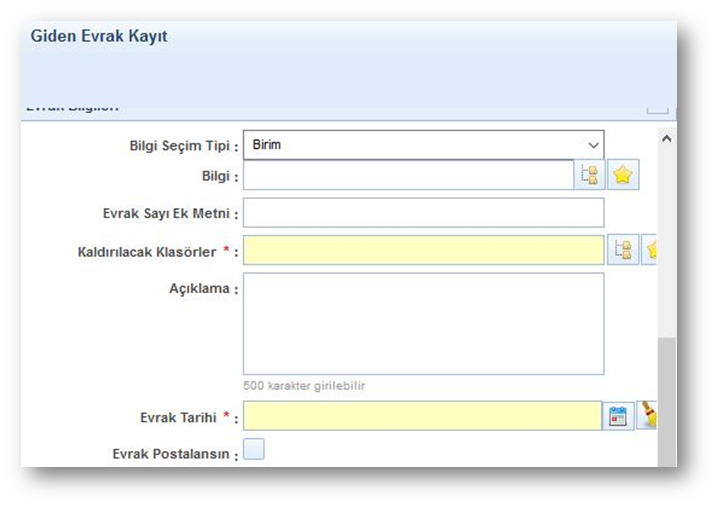Viewport: 719px width, 509px height.
Task: Click the Kaldırılacak Klasörler yellow input
Action: [423, 250]
